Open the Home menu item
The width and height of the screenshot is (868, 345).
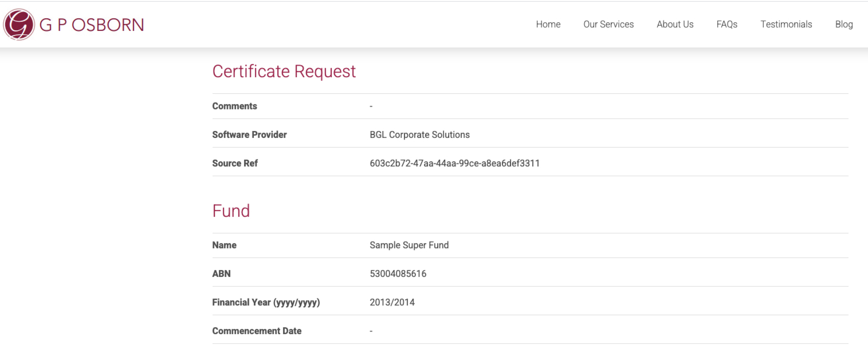[548, 24]
